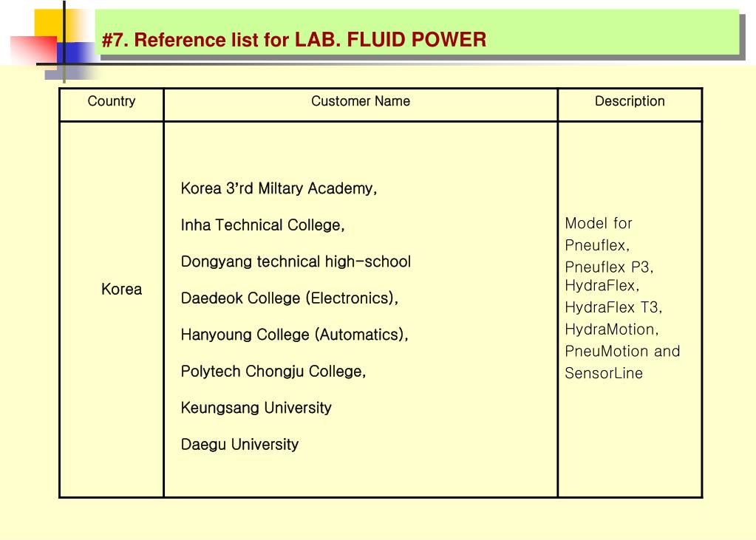Click the 'Pneuflex,' description line

(597, 245)
